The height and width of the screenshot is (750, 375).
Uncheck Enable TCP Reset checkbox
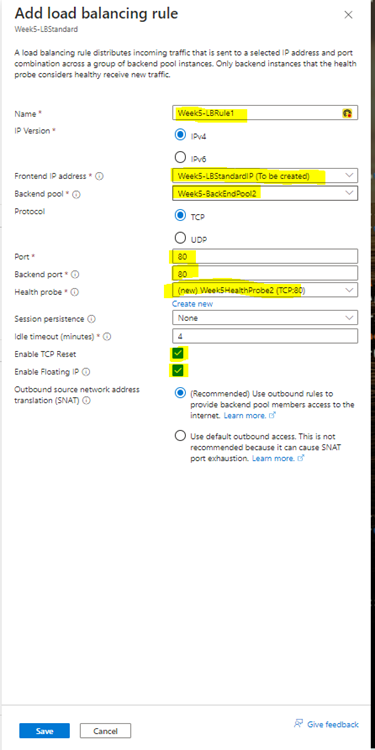(x=178, y=353)
